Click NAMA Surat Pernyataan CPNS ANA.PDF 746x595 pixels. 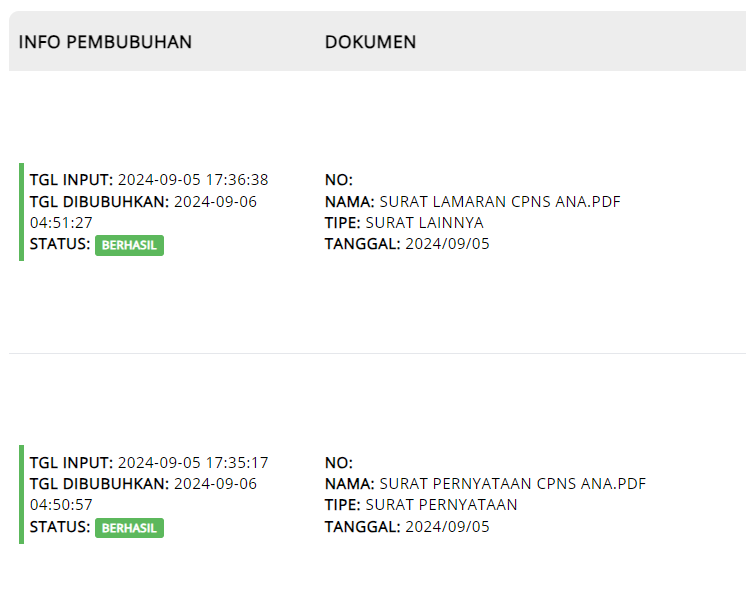pyautogui.click(x=485, y=484)
